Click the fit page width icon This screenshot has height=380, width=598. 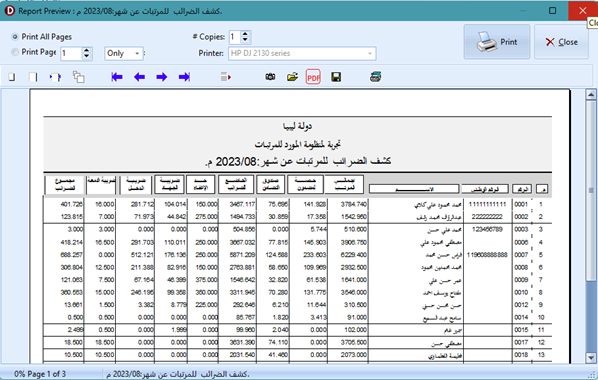pos(55,77)
